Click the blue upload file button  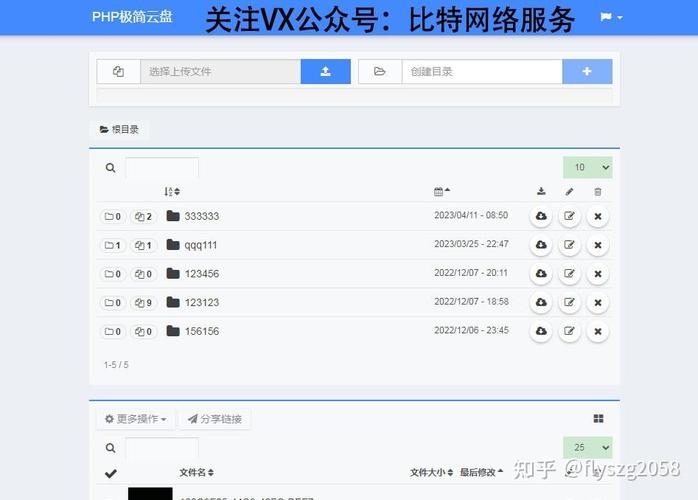[x=325, y=71]
